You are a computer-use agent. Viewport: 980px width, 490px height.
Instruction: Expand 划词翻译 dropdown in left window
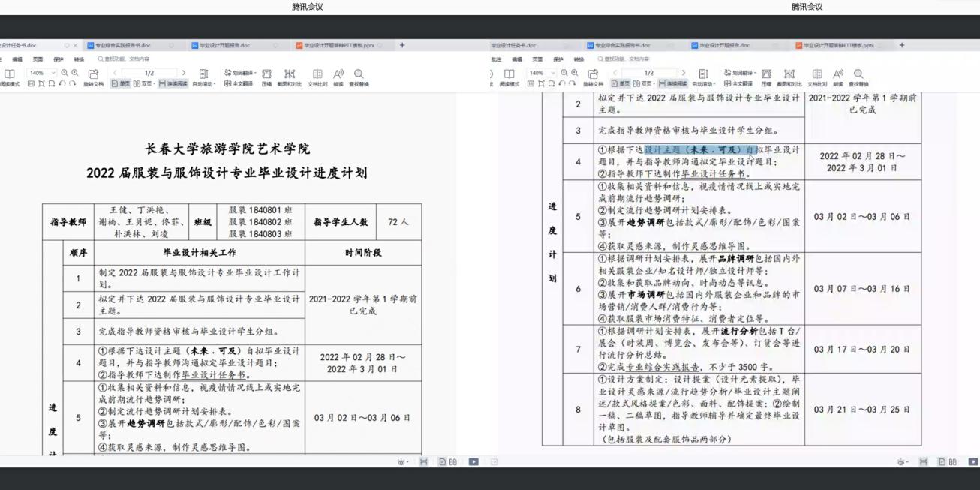coord(255,73)
